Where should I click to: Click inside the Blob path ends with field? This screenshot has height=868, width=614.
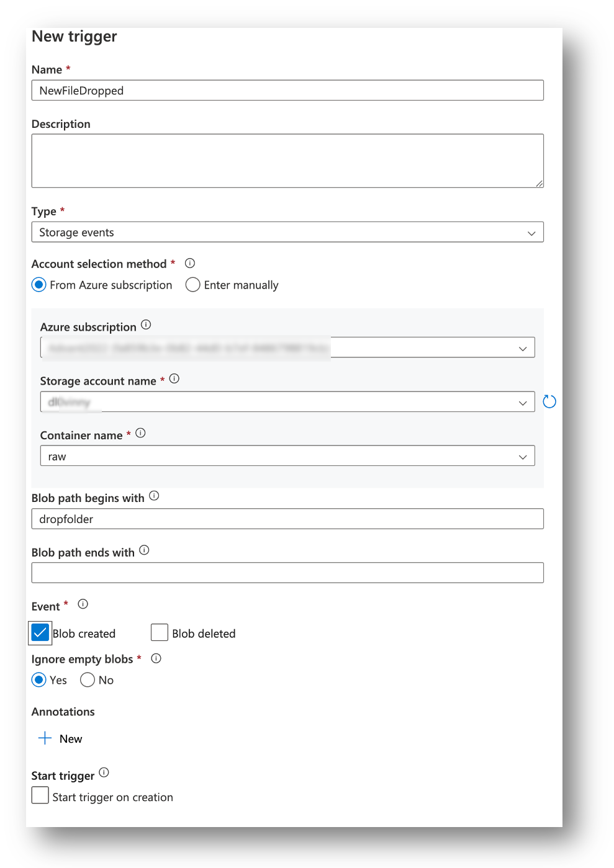[x=287, y=572]
